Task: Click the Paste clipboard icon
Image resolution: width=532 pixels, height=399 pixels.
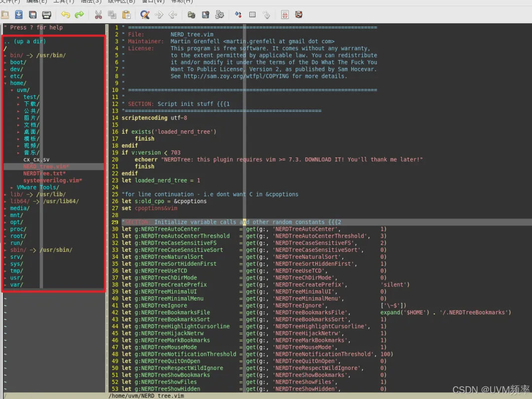Action: pos(127,15)
